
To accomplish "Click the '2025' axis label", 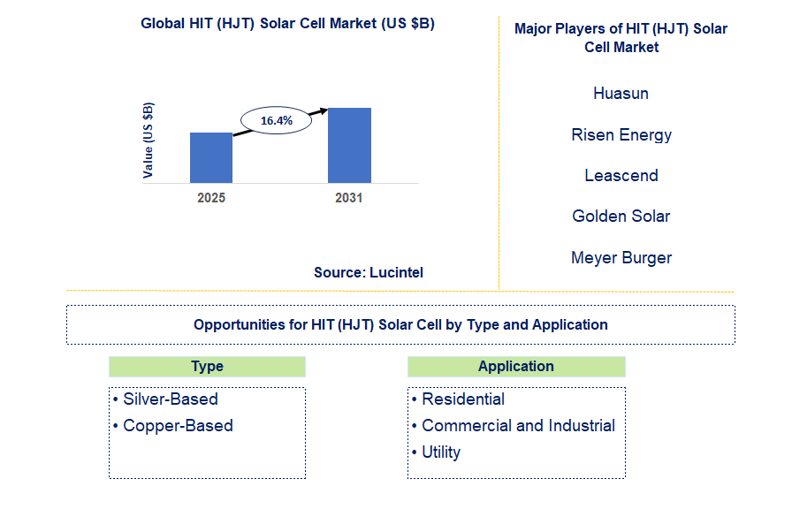I will 211,198.
